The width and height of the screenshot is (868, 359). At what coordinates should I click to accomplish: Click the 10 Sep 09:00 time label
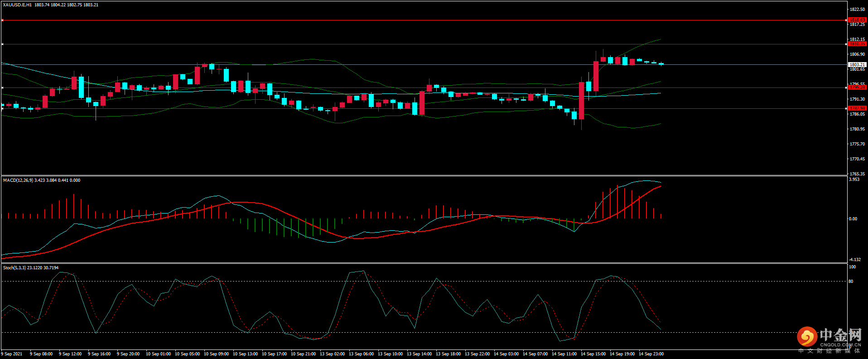[217, 354]
